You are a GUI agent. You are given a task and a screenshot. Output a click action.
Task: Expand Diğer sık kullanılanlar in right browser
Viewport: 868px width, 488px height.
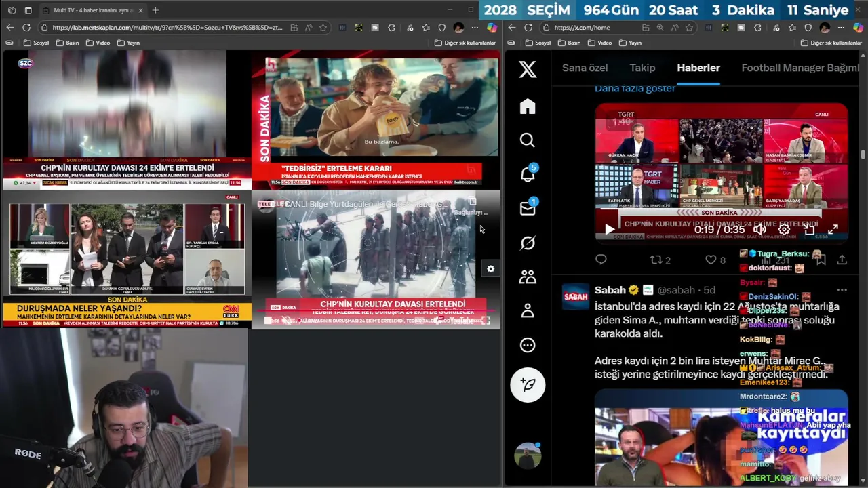(x=831, y=43)
